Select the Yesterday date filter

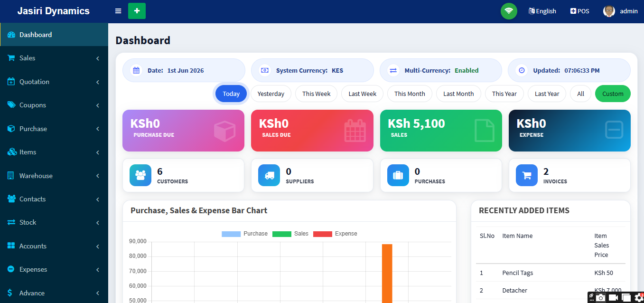point(271,94)
